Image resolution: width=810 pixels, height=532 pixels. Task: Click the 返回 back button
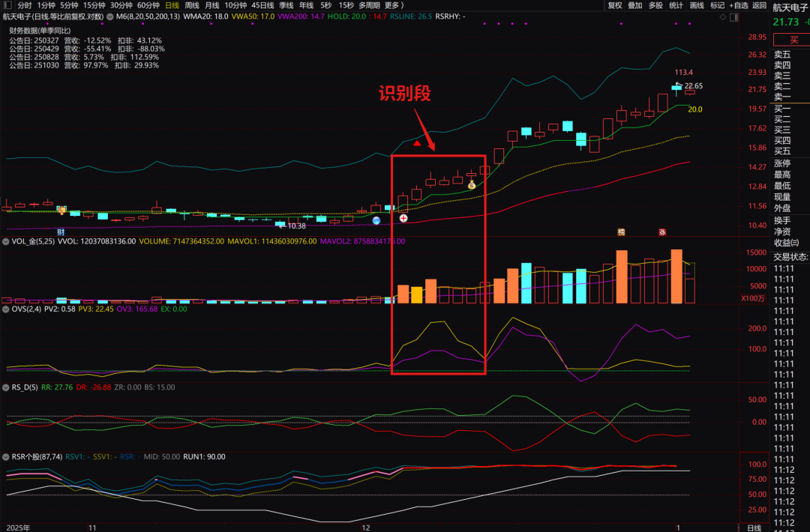(x=759, y=5)
